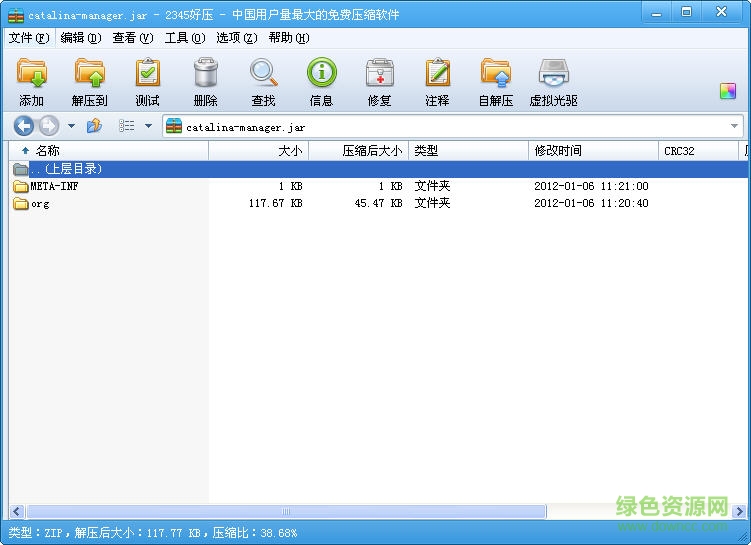
Task: Open the 查看(V) menu
Action: click(133, 38)
